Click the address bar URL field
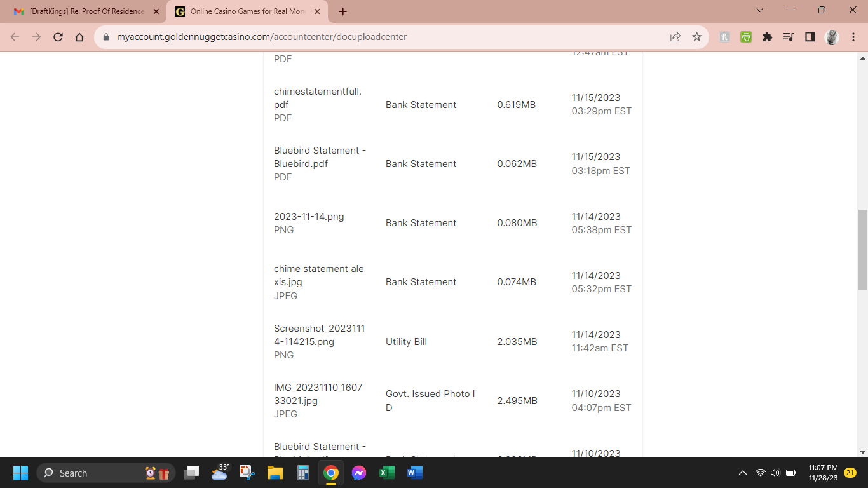The image size is (868, 488). [381, 37]
